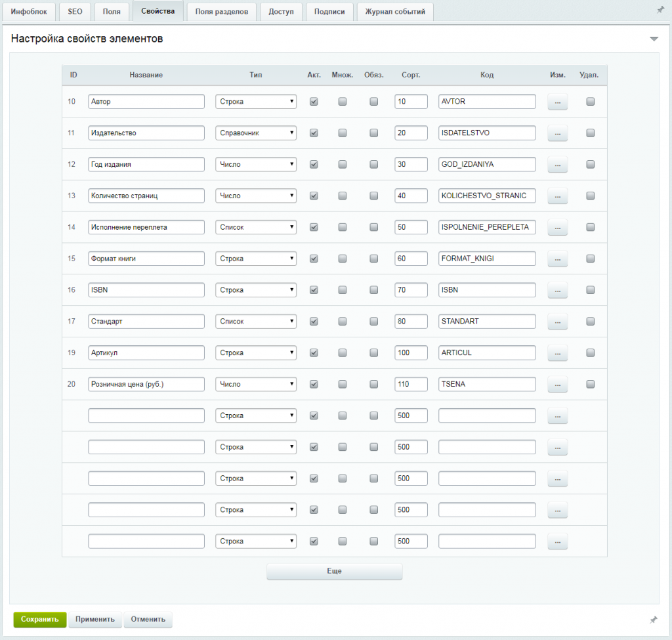Go to the Поля разделов tab

[222, 12]
